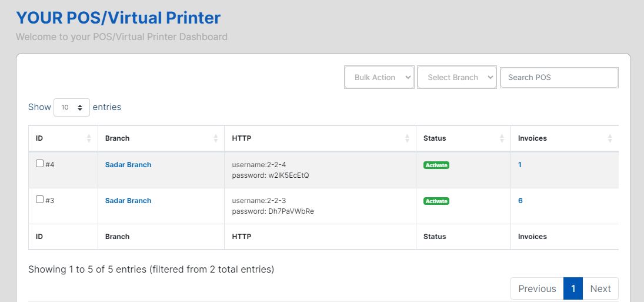Open the Bulk Action dropdown
Screen dimensions: 644x302
pyautogui.click(x=379, y=77)
